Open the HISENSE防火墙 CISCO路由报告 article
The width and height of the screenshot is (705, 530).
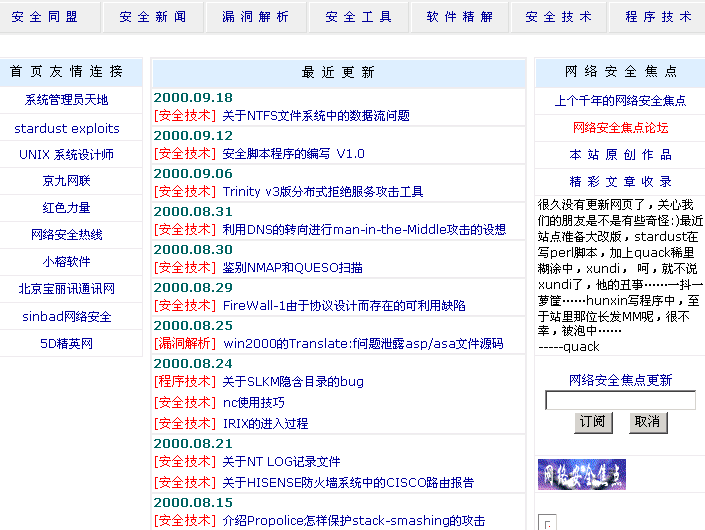(348, 483)
